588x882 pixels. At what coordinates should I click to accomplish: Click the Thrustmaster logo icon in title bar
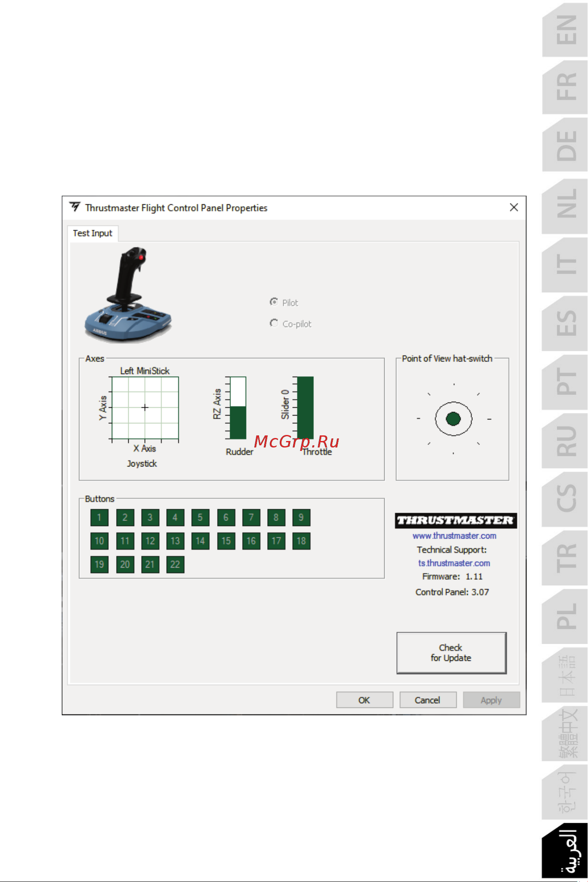75,207
